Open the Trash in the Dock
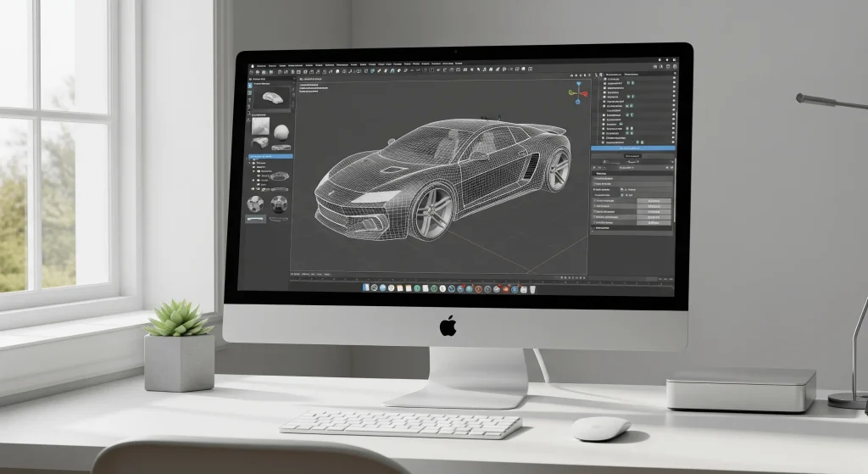 coord(532,289)
